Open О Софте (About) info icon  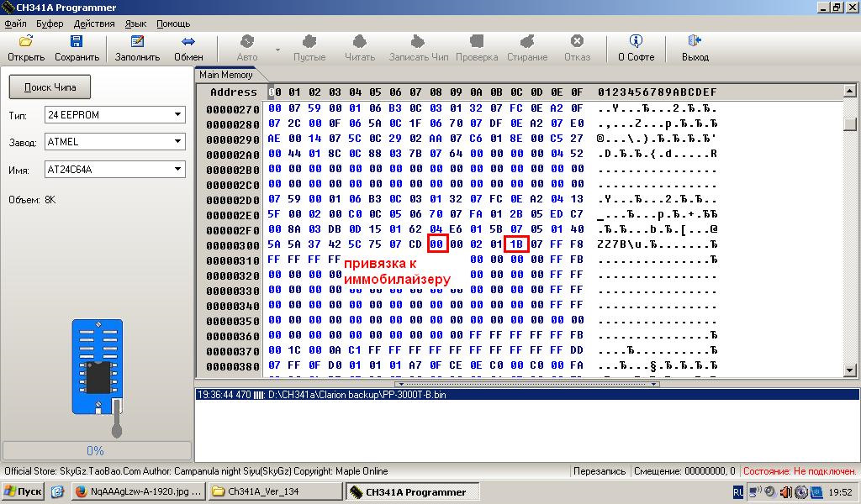click(x=636, y=41)
